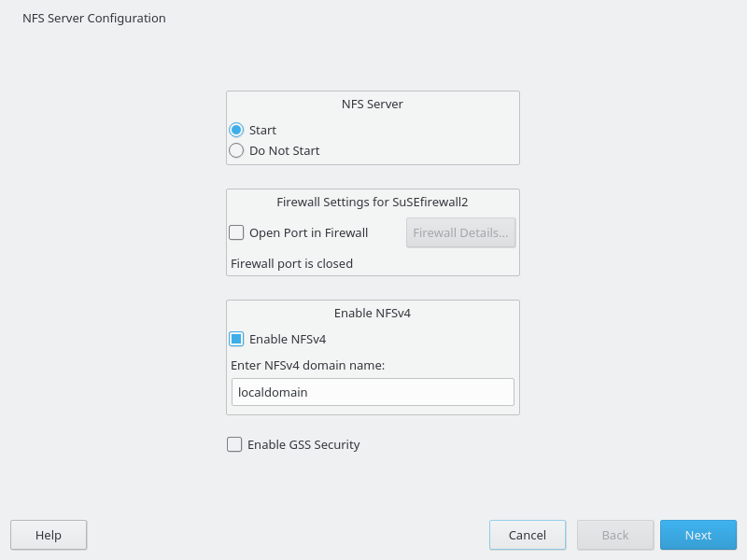Click the 'Enable GSS Security' label text
The height and width of the screenshot is (560, 747).
click(x=303, y=444)
